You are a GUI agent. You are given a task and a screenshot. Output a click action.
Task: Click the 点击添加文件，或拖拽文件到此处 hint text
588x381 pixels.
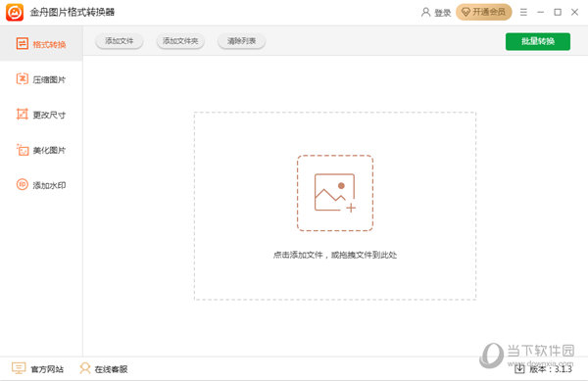(x=335, y=255)
